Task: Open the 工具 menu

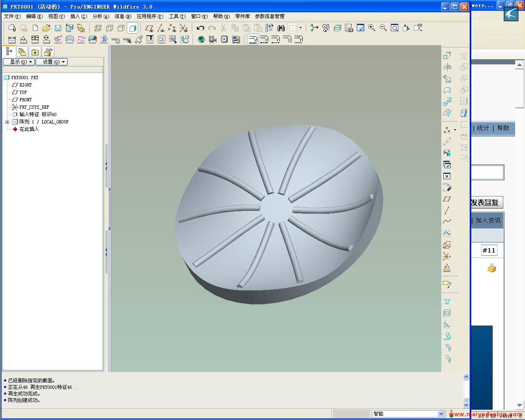Action: pos(177,16)
